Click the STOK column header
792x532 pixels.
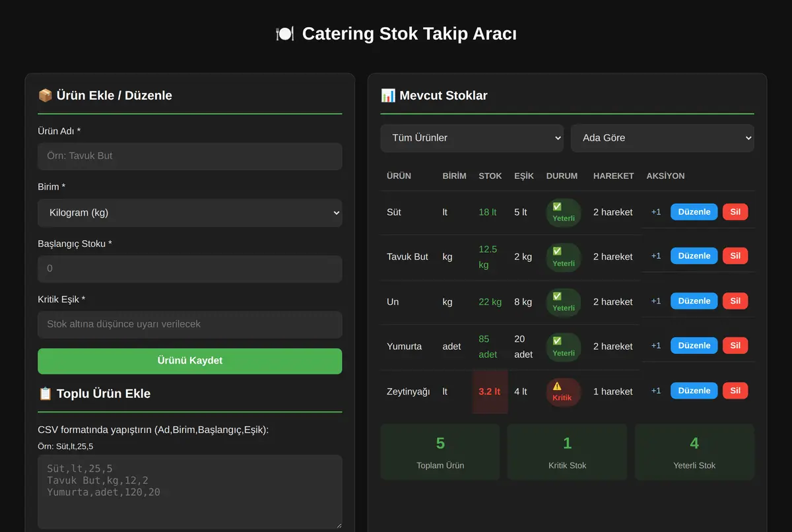point(490,176)
